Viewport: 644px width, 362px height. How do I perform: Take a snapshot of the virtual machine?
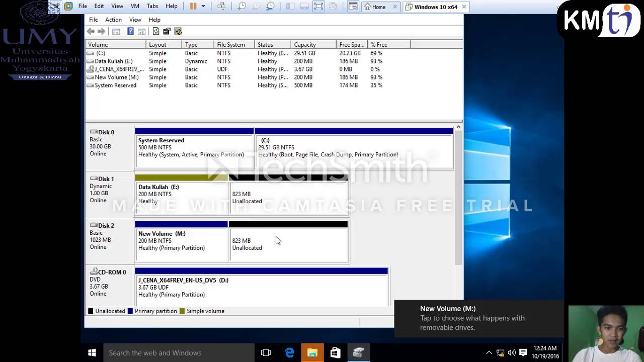[x=242, y=7]
